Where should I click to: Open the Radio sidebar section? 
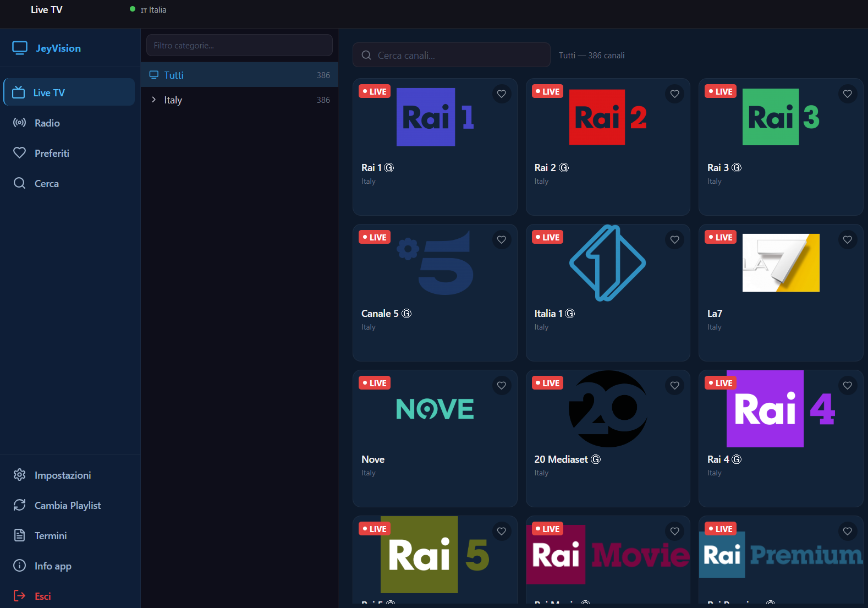pyautogui.click(x=69, y=123)
